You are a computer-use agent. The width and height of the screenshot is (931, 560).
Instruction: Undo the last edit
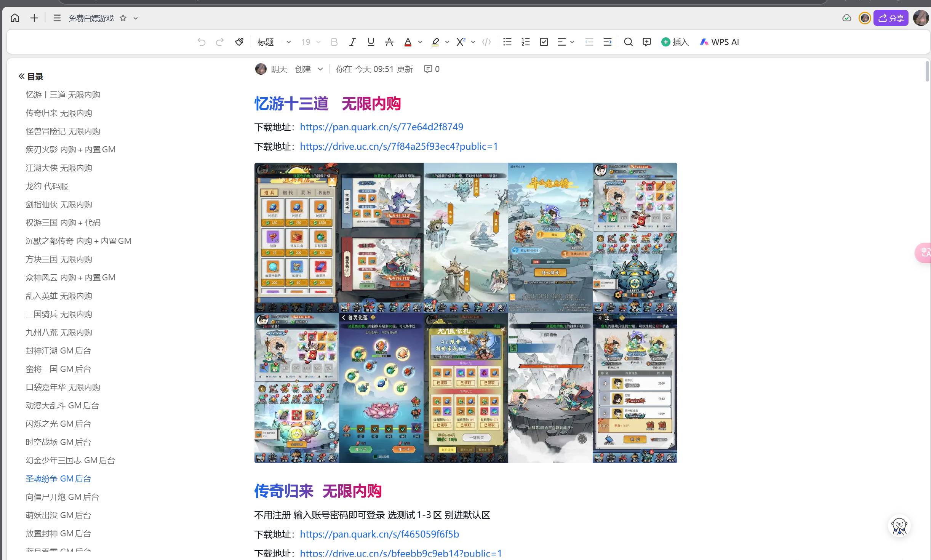click(202, 42)
